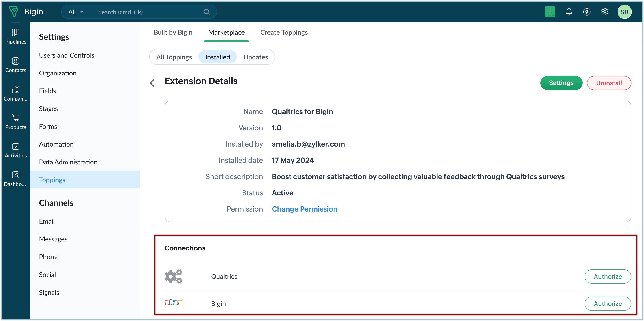Click the back arrow beside Extension Details
This screenshot has height=321, width=644.
click(154, 83)
